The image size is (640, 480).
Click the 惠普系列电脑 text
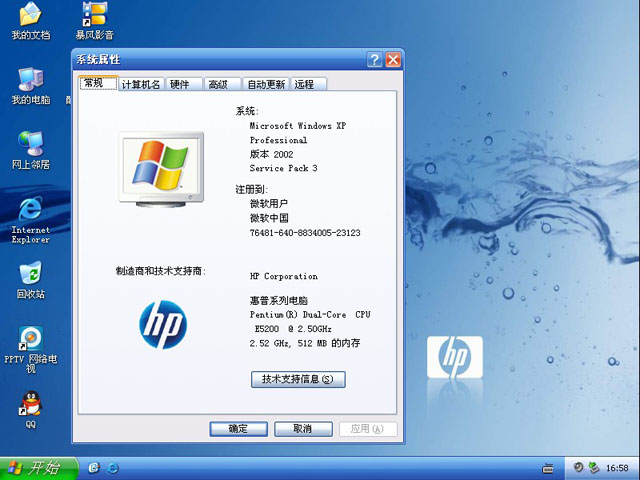tap(279, 301)
